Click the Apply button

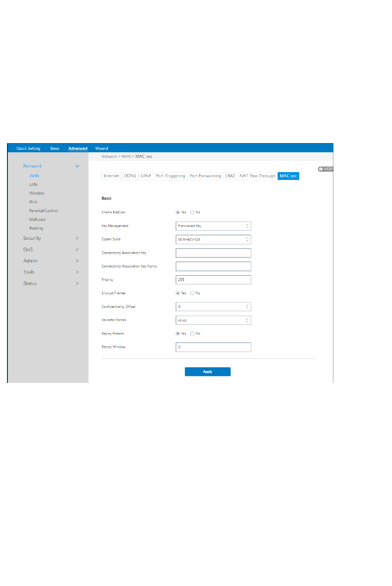coord(208,372)
